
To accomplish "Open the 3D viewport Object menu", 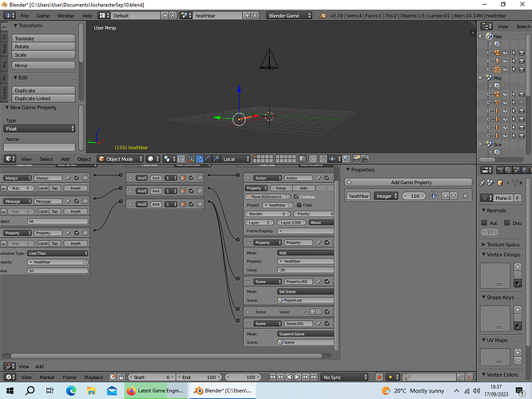I will pyautogui.click(x=84, y=159).
